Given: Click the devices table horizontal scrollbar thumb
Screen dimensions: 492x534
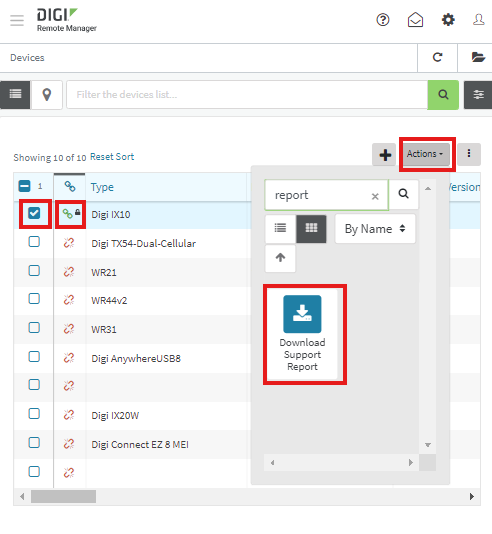Looking at the screenshot, I should pyautogui.click(x=63, y=497).
